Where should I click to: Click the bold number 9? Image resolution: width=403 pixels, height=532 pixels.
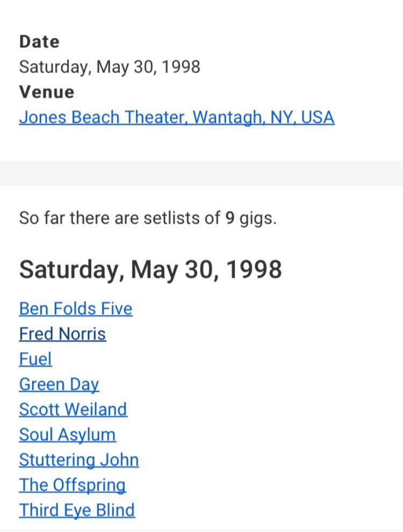pyautogui.click(x=229, y=219)
